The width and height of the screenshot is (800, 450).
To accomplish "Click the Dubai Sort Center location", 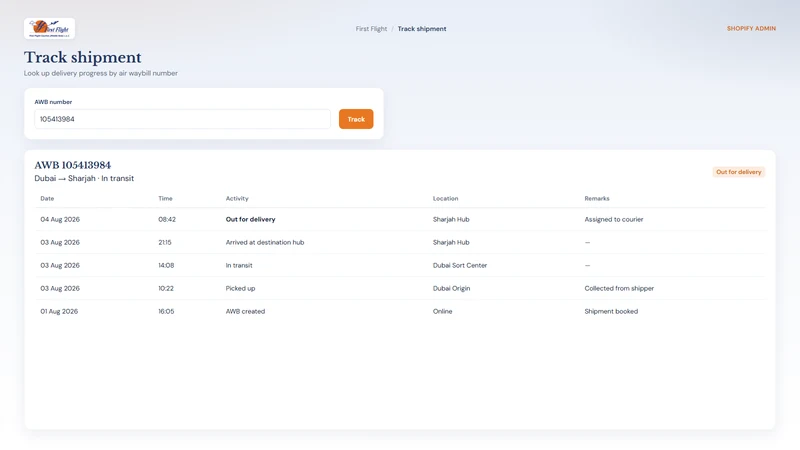I will point(460,265).
